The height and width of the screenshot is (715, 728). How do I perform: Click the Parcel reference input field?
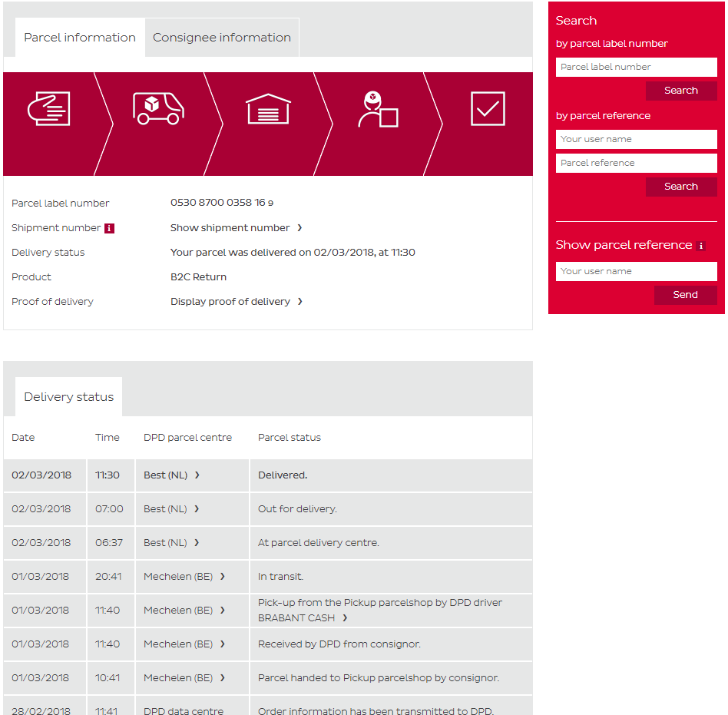point(636,163)
